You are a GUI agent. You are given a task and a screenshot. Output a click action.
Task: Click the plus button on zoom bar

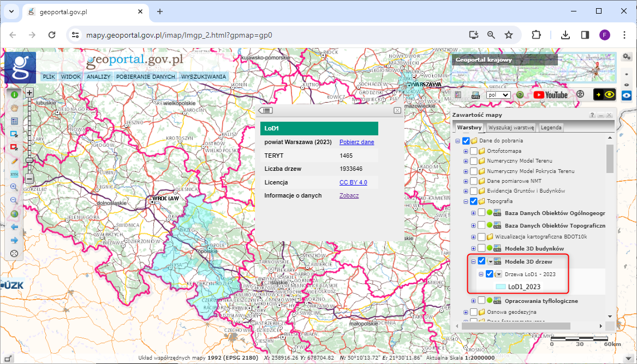tap(29, 93)
